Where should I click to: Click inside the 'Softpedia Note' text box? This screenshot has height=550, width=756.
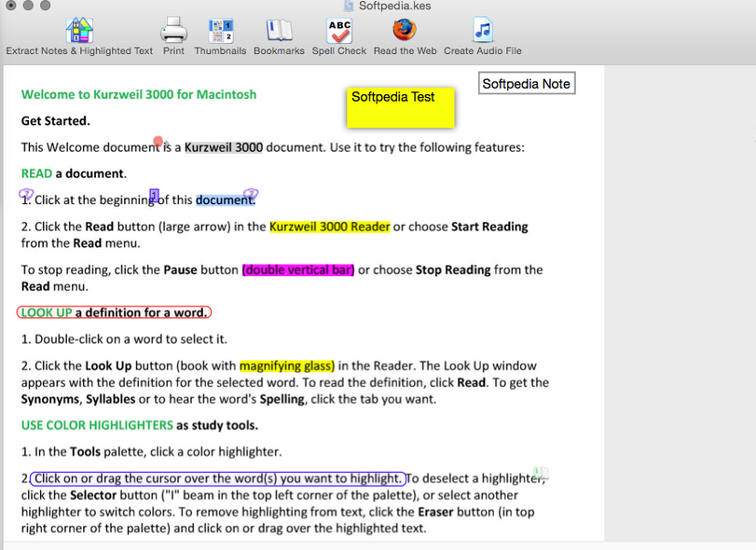(x=526, y=84)
